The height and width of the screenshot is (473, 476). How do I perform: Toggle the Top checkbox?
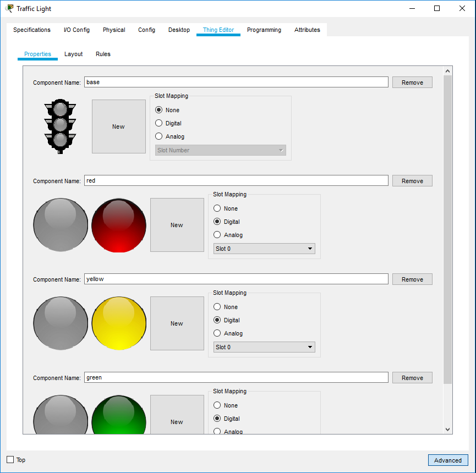(10, 460)
